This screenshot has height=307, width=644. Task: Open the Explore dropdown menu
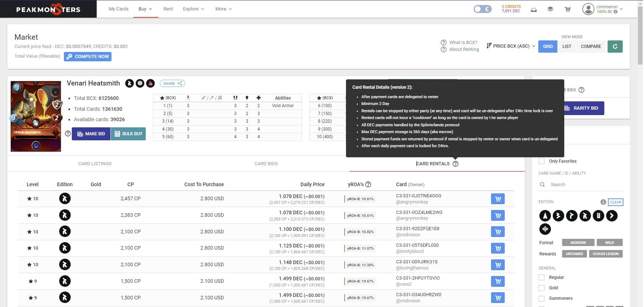[193, 9]
